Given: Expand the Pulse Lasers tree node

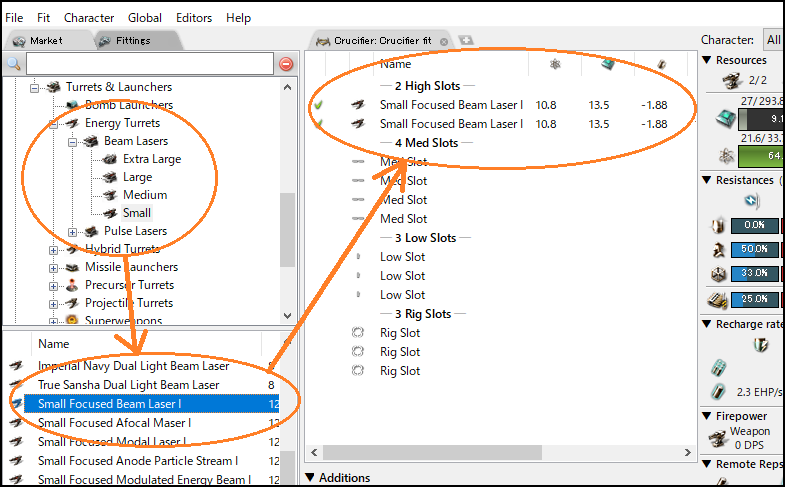Looking at the screenshot, I should click(x=73, y=231).
